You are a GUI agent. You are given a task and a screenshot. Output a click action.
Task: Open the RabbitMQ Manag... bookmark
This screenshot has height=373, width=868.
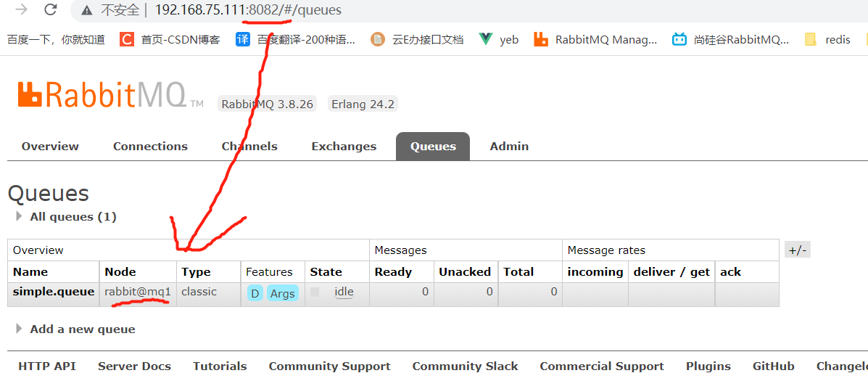(595, 39)
